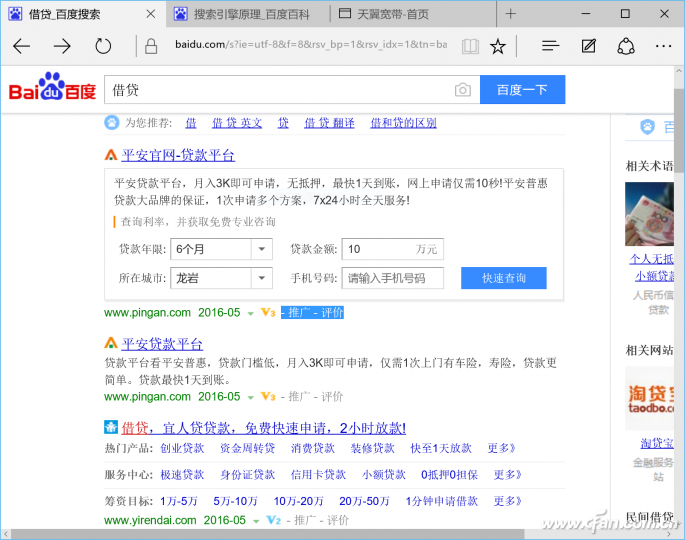This screenshot has width=685, height=540.
Task: Click the 快速查询 button
Action: (x=504, y=278)
